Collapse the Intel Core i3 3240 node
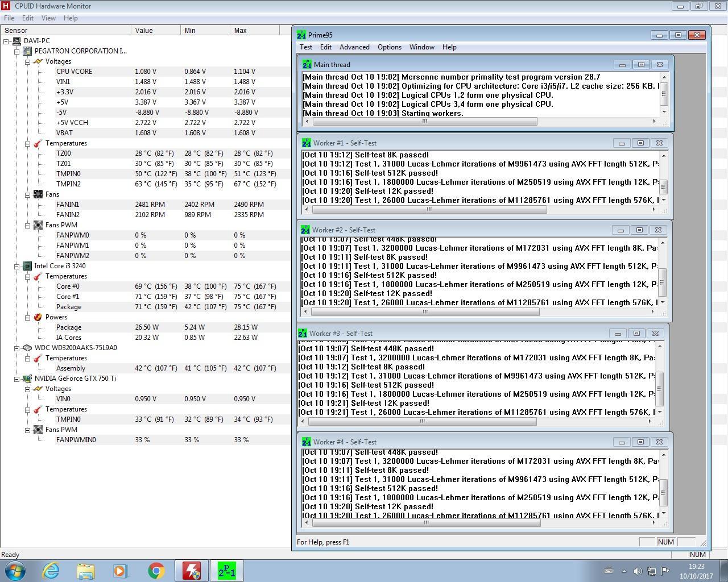The height and width of the screenshot is (582, 728). [x=17, y=266]
